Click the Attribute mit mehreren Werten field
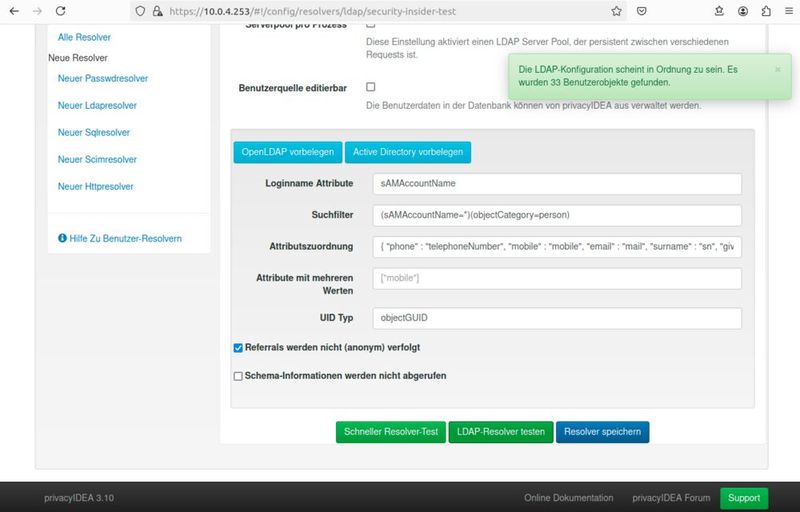This screenshot has width=800, height=512. point(557,278)
